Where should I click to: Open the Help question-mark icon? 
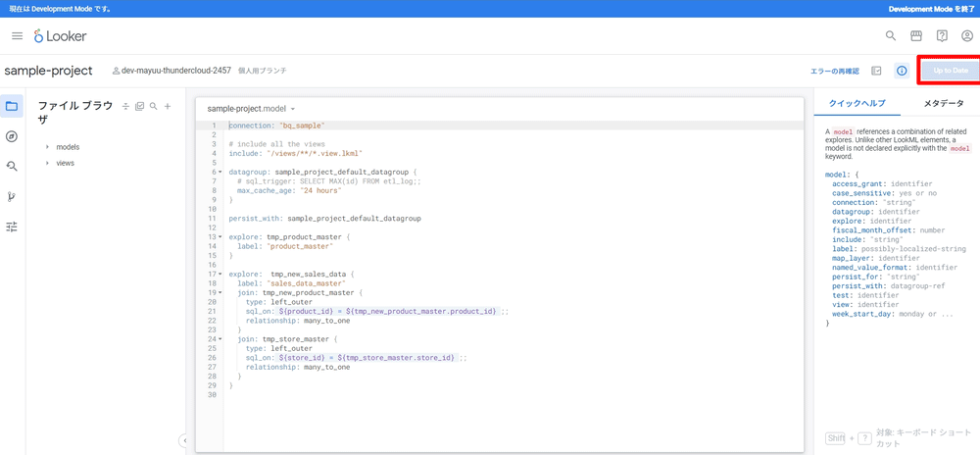coord(942,36)
